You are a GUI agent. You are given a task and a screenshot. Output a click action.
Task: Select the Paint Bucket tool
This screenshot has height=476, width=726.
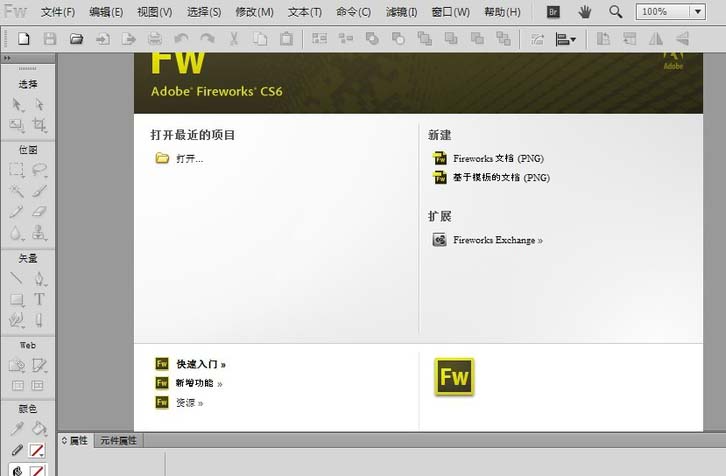pyautogui.click(x=39, y=428)
